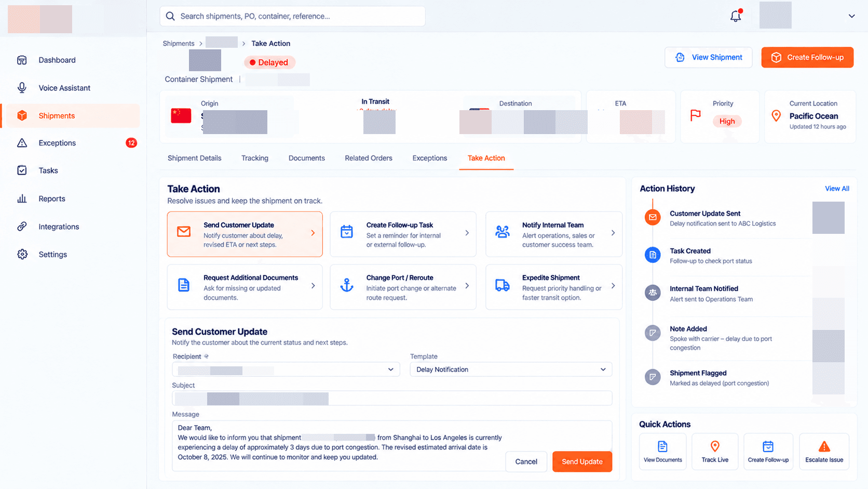Click the Create Follow-up Task calendar icon
Image resolution: width=868 pixels, height=489 pixels.
347,231
